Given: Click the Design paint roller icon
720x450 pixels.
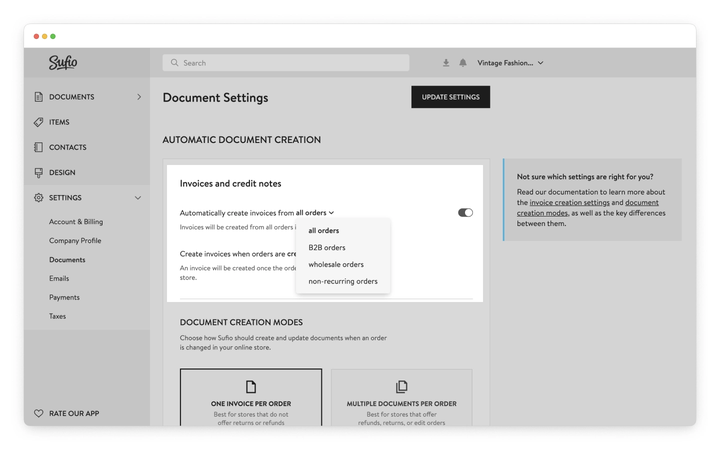Looking at the screenshot, I should point(39,173).
